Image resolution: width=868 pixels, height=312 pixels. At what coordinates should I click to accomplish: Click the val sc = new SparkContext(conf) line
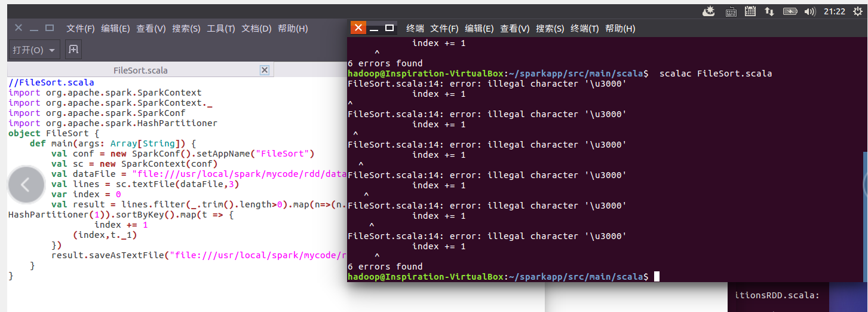tap(134, 164)
